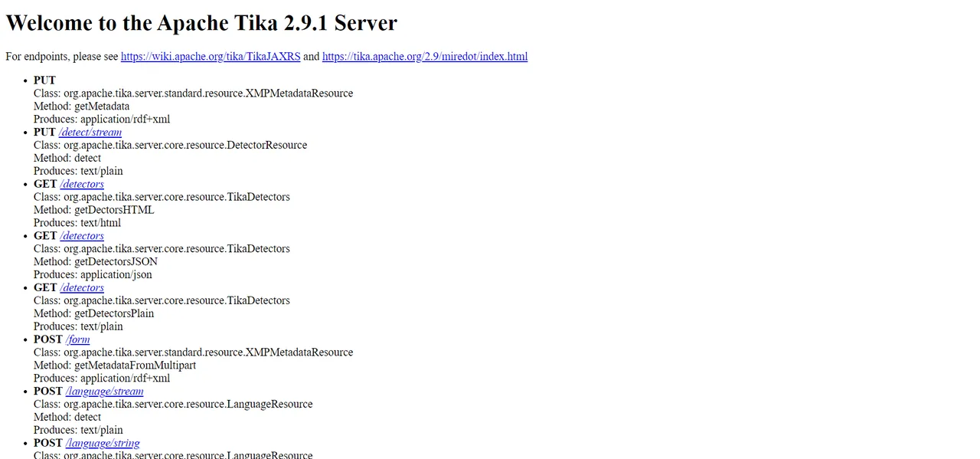Click the text 'Method: getDetectorsJSON'
Viewport: 980px width, 459px height.
point(96,261)
